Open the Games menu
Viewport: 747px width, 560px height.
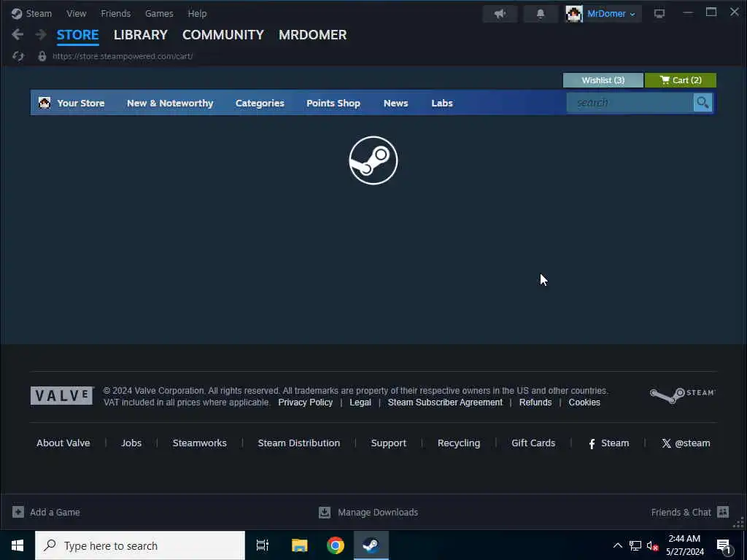tap(159, 13)
